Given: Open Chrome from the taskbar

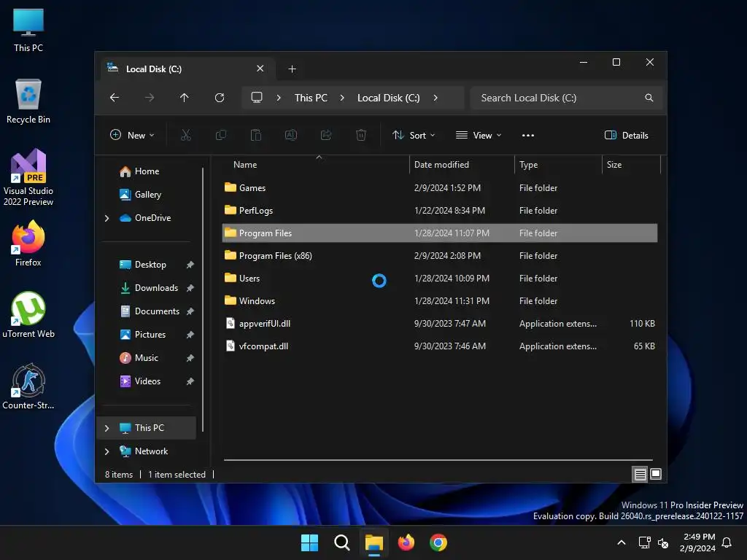Looking at the screenshot, I should (438, 542).
